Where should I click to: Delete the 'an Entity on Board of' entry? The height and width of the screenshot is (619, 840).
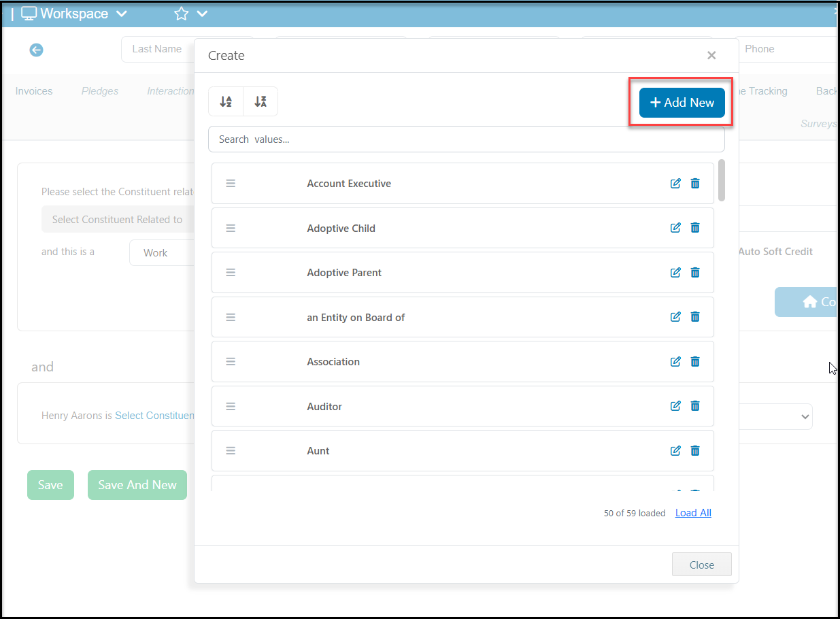click(695, 317)
